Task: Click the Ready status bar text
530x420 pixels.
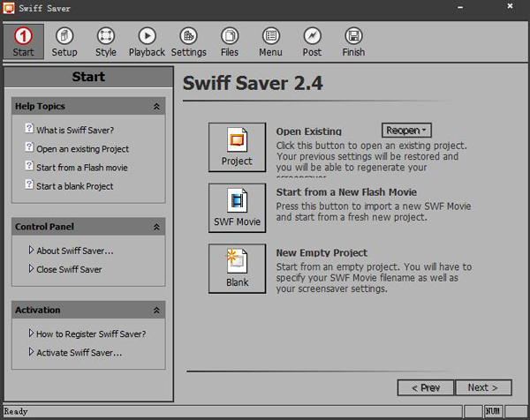Action: point(16,411)
